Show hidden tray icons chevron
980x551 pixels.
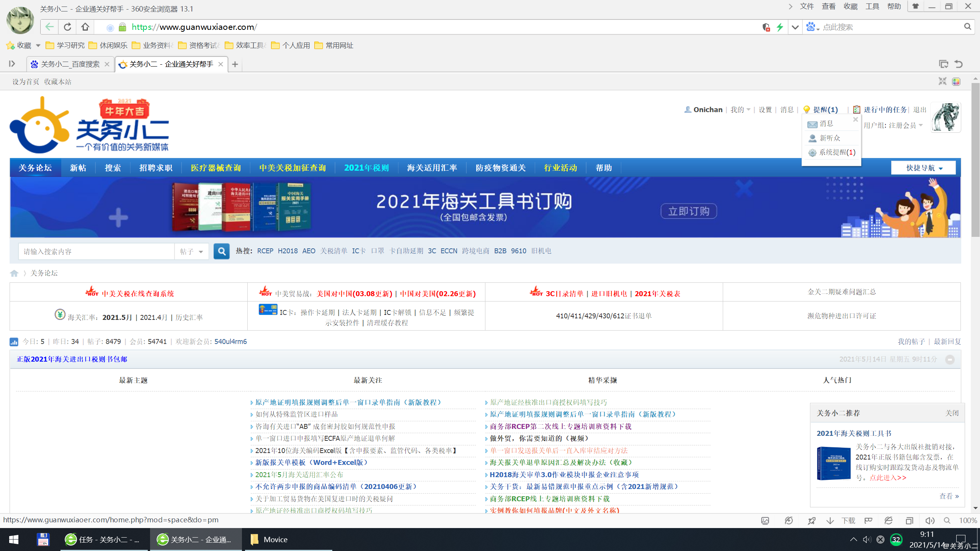coord(854,540)
